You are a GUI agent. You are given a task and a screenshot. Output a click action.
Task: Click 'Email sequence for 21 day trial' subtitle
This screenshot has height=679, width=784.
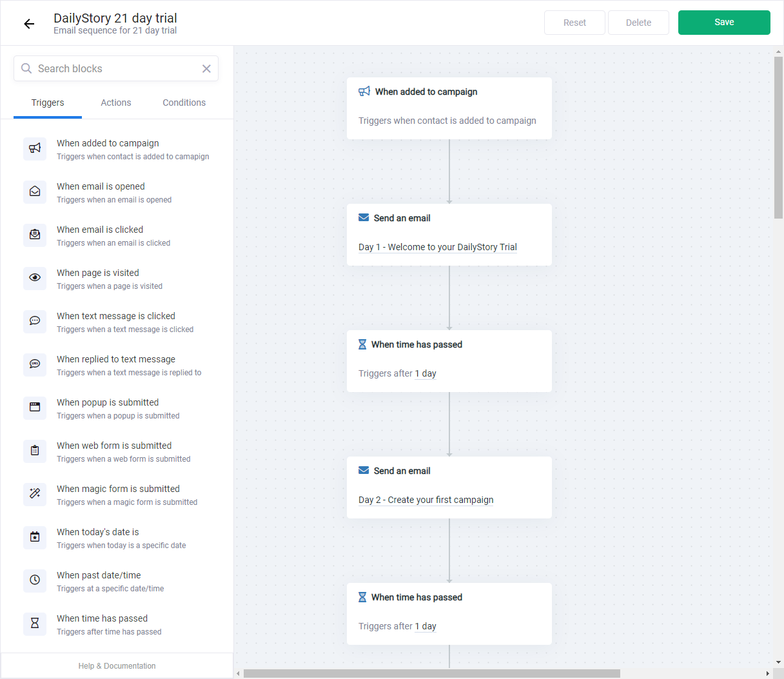(x=115, y=30)
